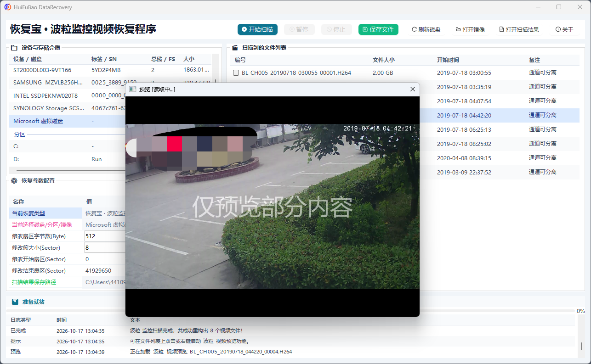Image resolution: width=591 pixels, height=364 pixels.
Task: Open a disk image with 打开镜像
Action: click(470, 29)
